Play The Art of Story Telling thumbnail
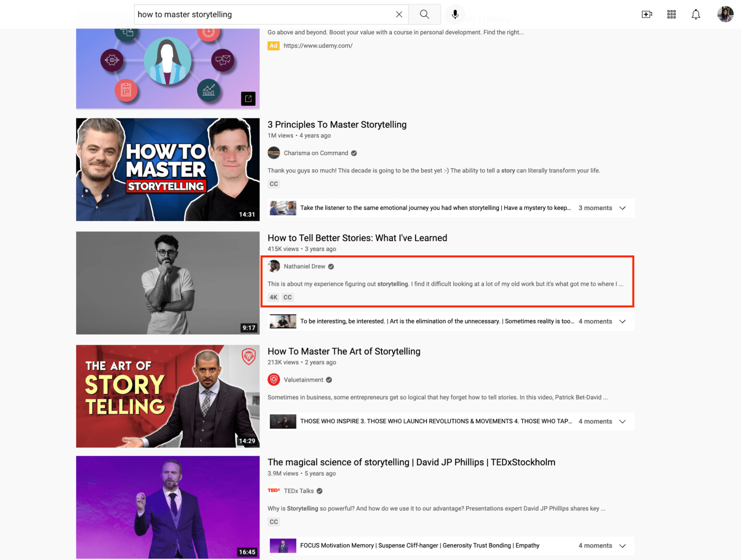This screenshot has width=741, height=560. (x=168, y=396)
